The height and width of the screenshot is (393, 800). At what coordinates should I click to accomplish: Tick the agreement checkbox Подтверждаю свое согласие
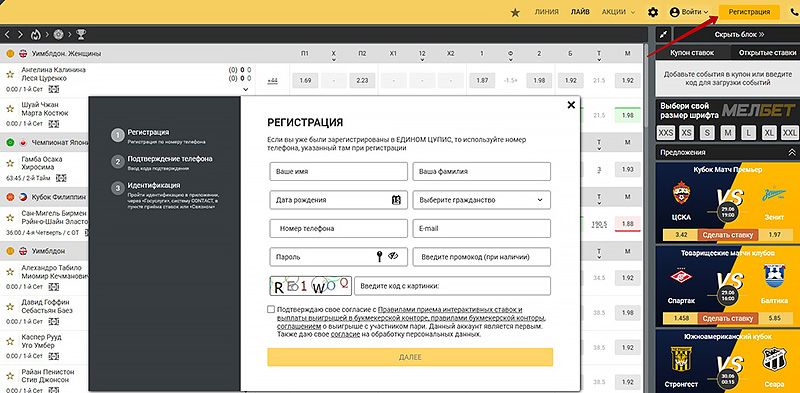(271, 309)
